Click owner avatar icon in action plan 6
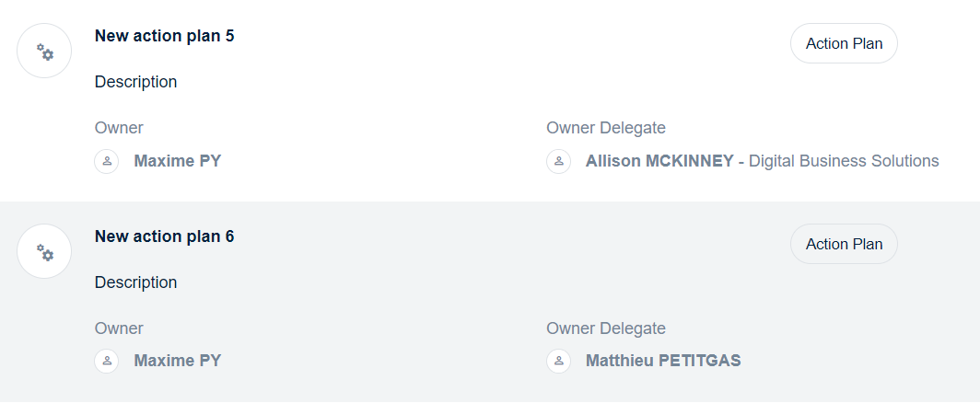This screenshot has width=980, height=403. pos(107,361)
